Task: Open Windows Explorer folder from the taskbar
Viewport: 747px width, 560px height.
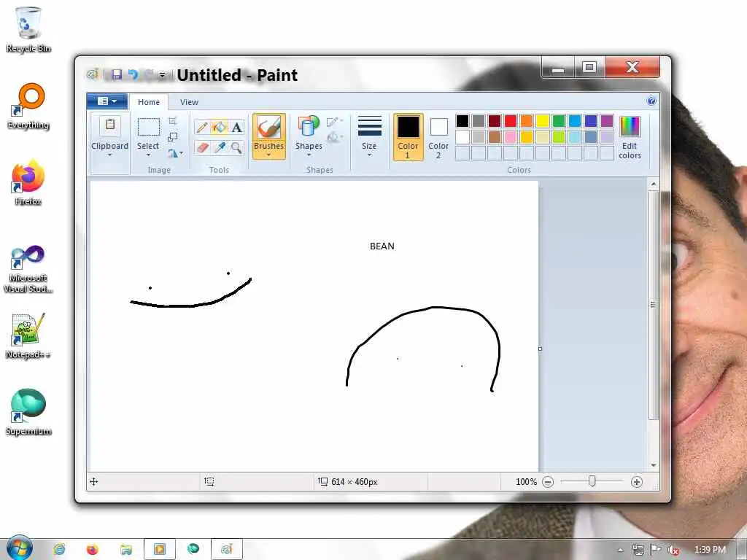Action: (x=125, y=549)
